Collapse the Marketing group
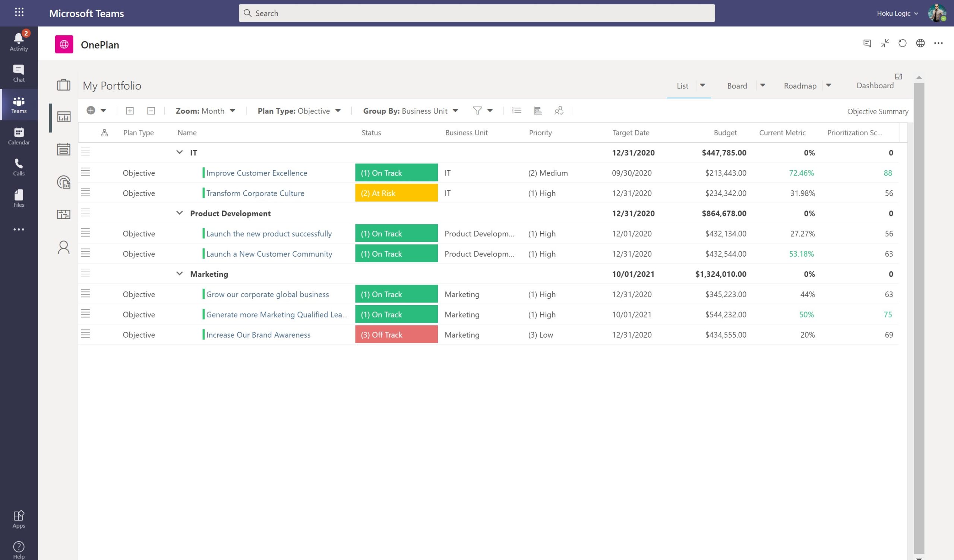This screenshot has height=560, width=954. click(180, 273)
